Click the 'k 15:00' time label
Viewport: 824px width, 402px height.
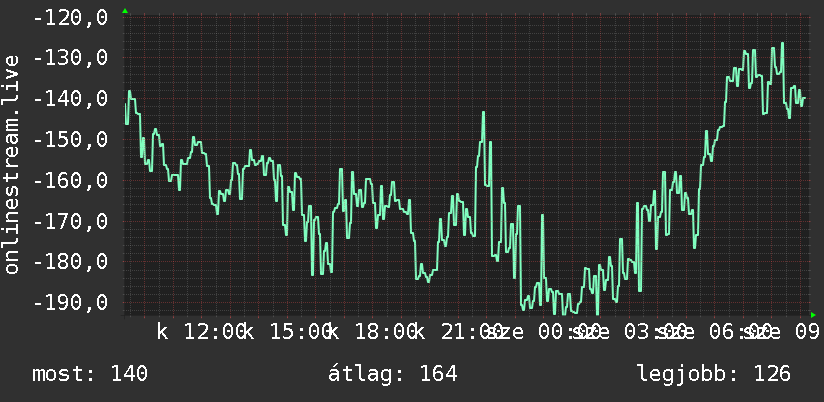[x=286, y=333]
